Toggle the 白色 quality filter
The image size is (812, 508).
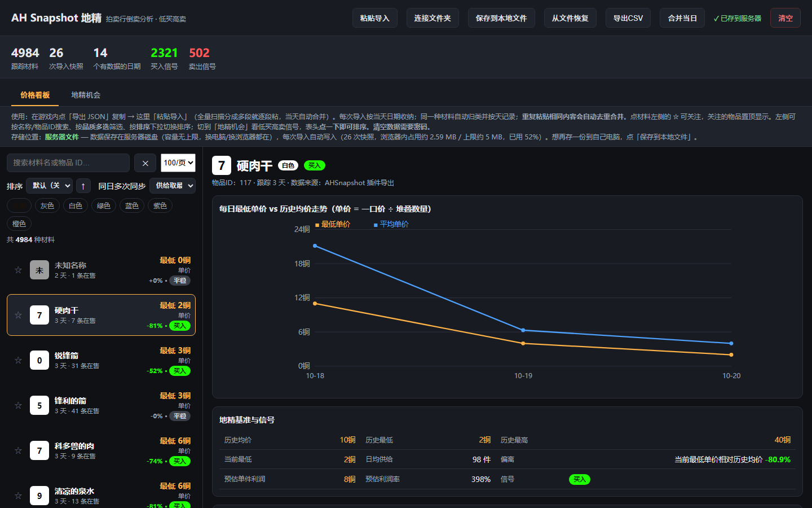point(76,205)
